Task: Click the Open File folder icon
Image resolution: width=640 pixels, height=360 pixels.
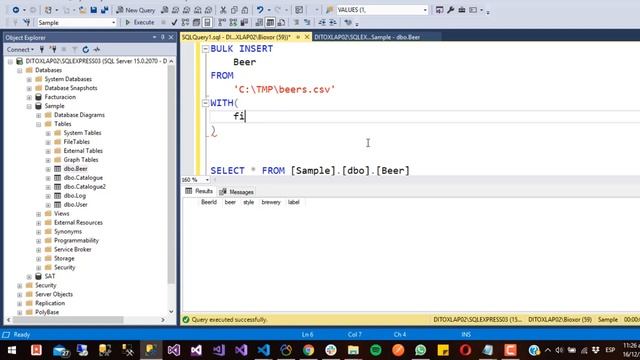Action: [x=82, y=10]
